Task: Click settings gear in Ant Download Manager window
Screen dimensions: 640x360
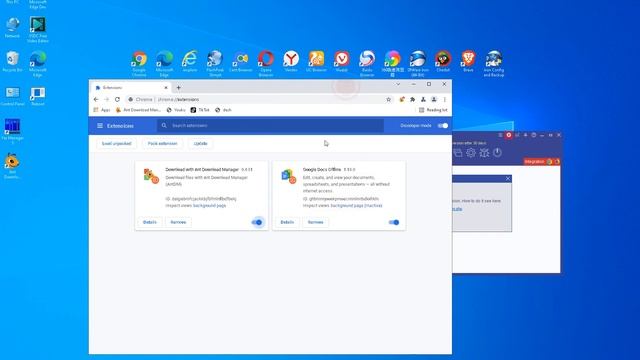Action: tap(471, 153)
